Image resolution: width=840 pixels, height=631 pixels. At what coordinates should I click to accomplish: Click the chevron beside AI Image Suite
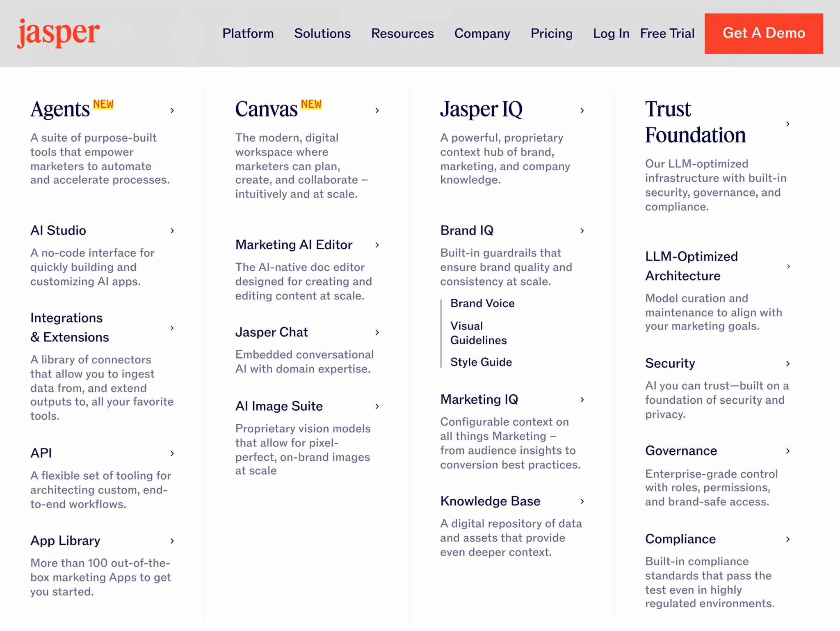(x=377, y=406)
